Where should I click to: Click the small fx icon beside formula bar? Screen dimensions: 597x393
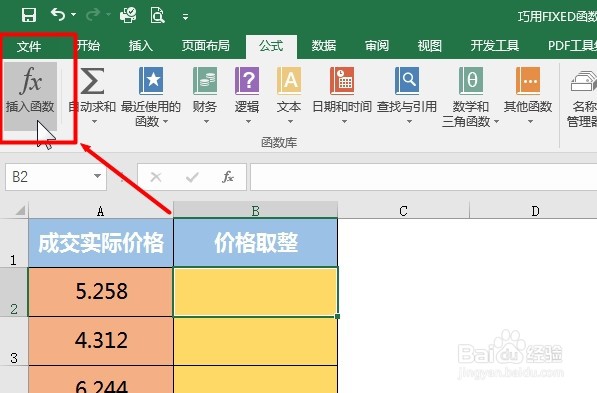[x=228, y=177]
